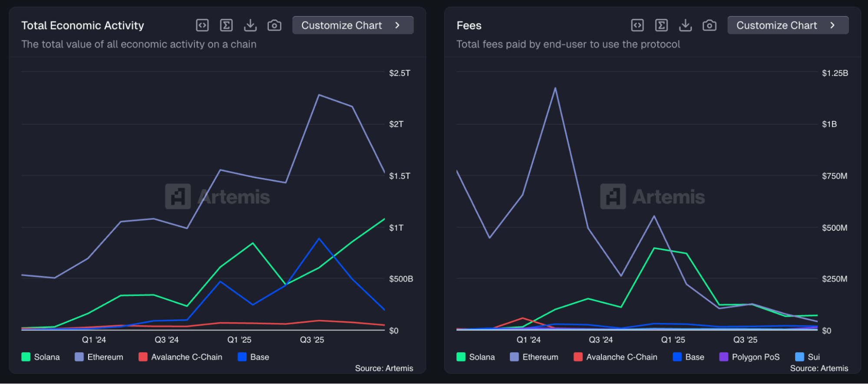Viewport: 868px width, 384px height.
Task: Click the Fees chart title
Action: (x=469, y=26)
